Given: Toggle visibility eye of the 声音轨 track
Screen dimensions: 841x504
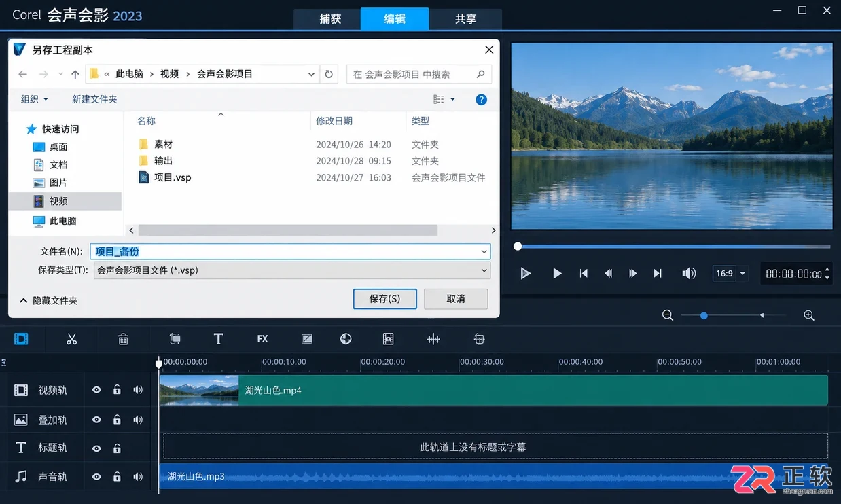Looking at the screenshot, I should [96, 477].
